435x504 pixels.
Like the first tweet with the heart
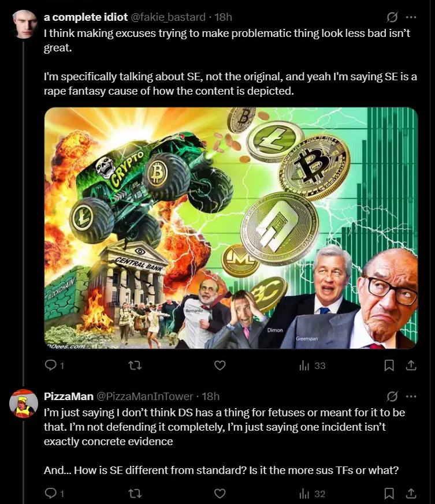tap(220, 365)
